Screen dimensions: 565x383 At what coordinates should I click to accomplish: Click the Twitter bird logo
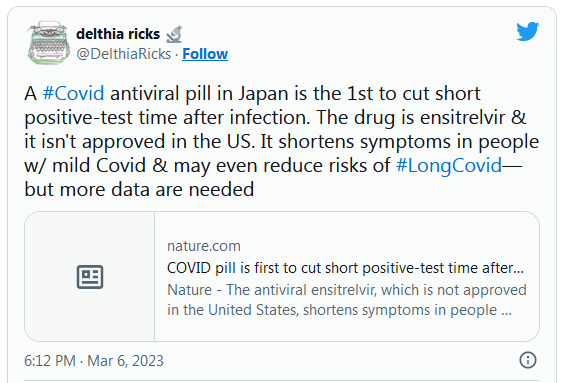[x=528, y=31]
